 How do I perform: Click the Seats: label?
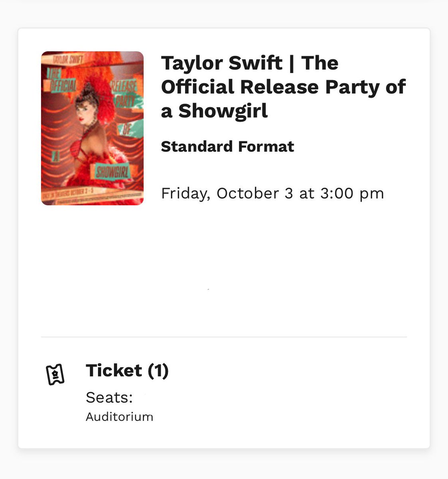[109, 397]
